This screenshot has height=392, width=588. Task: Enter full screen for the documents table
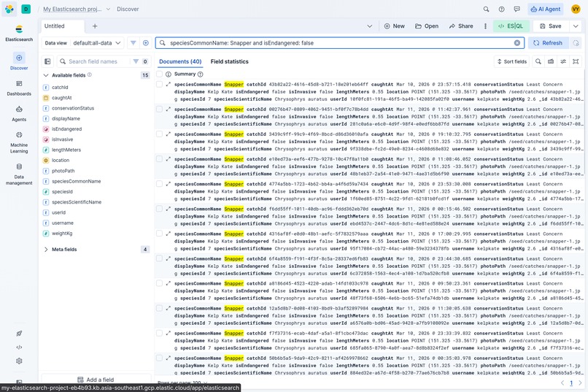click(576, 61)
